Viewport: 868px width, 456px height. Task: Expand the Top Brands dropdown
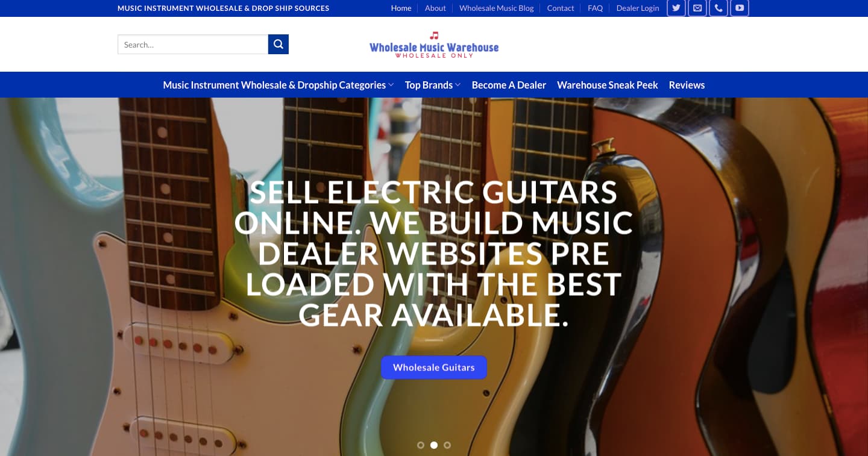[x=433, y=85]
